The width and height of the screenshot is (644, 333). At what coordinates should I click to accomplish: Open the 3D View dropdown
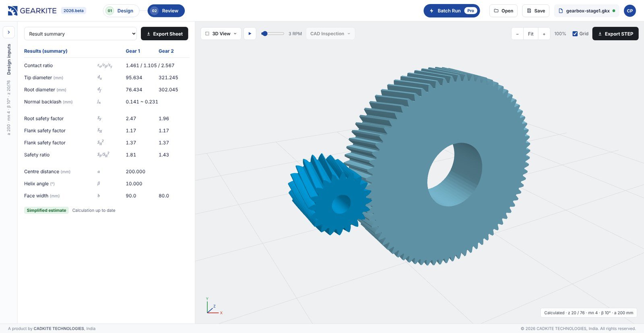click(221, 34)
